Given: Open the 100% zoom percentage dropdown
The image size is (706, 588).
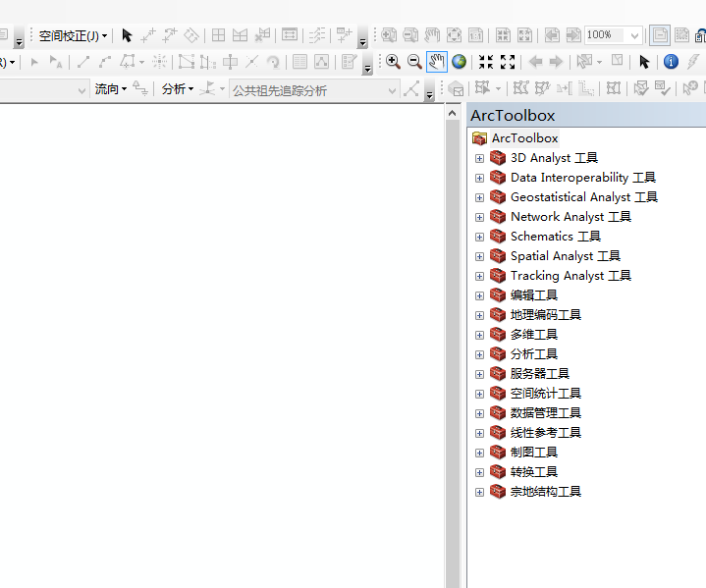Looking at the screenshot, I should [x=634, y=35].
